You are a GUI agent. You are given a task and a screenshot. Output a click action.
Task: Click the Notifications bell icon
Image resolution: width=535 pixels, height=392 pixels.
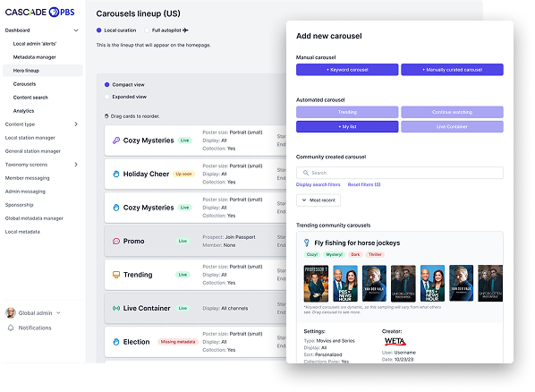[x=11, y=328]
